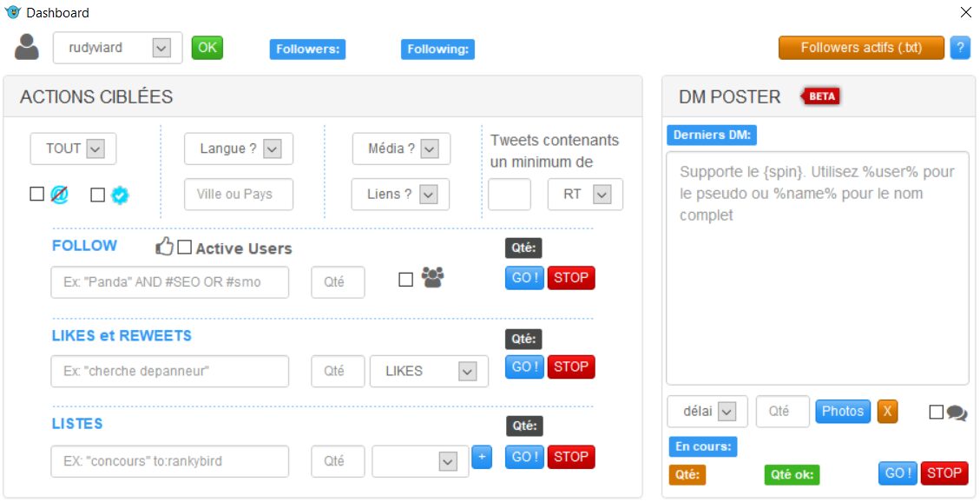Check the box next to speech bubbles

(x=936, y=412)
